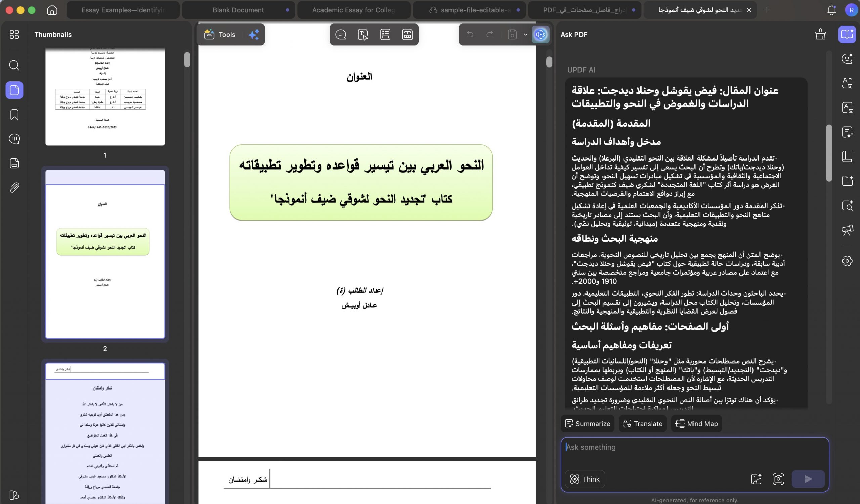Open the attachments paperclip icon

coord(14,188)
